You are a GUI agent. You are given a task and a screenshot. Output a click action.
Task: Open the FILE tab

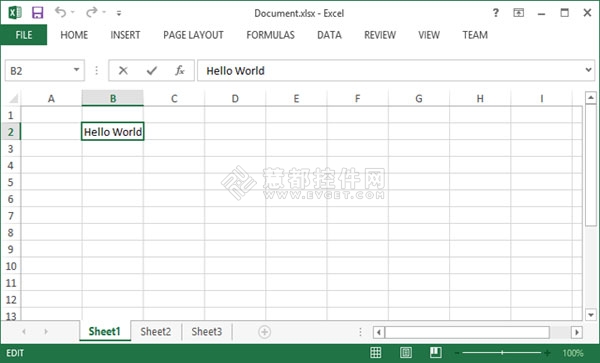(x=24, y=35)
